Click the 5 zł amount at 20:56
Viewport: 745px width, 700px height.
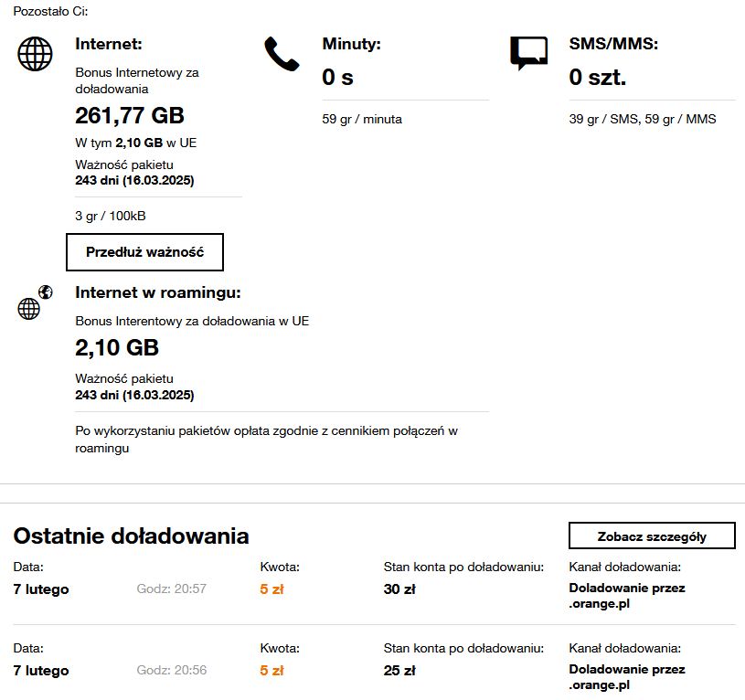271,671
